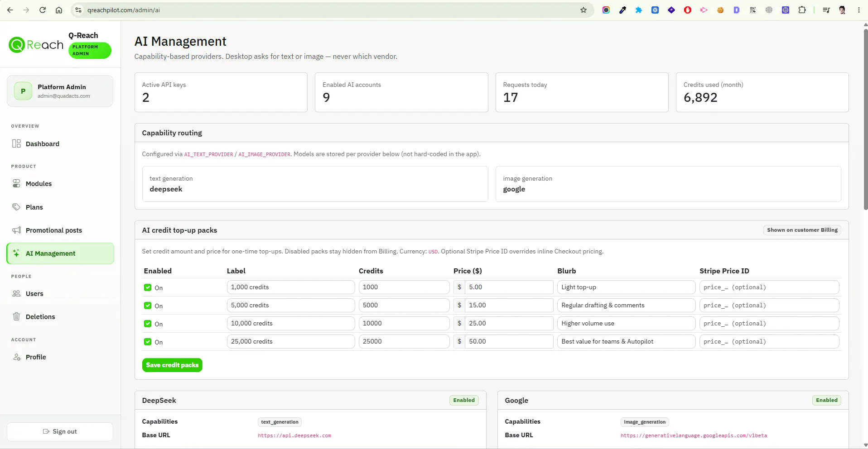Toggle the 25,000 credits pack checkbox
Screen dimensions: 868x449
tap(148, 342)
